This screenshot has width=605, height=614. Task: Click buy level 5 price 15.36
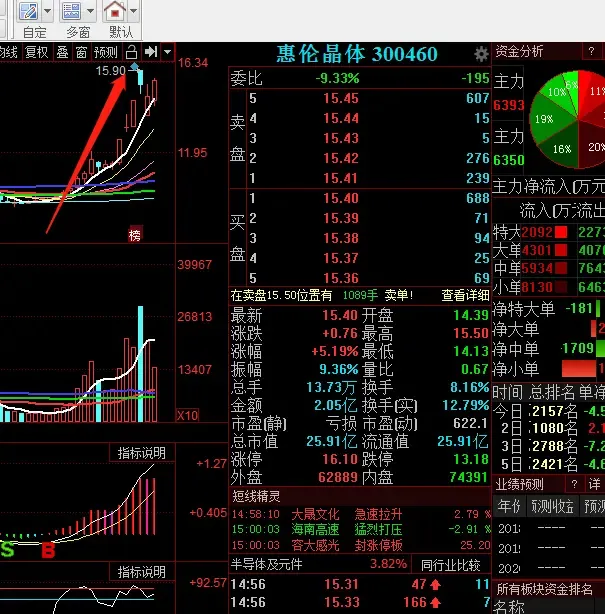tap(341, 278)
